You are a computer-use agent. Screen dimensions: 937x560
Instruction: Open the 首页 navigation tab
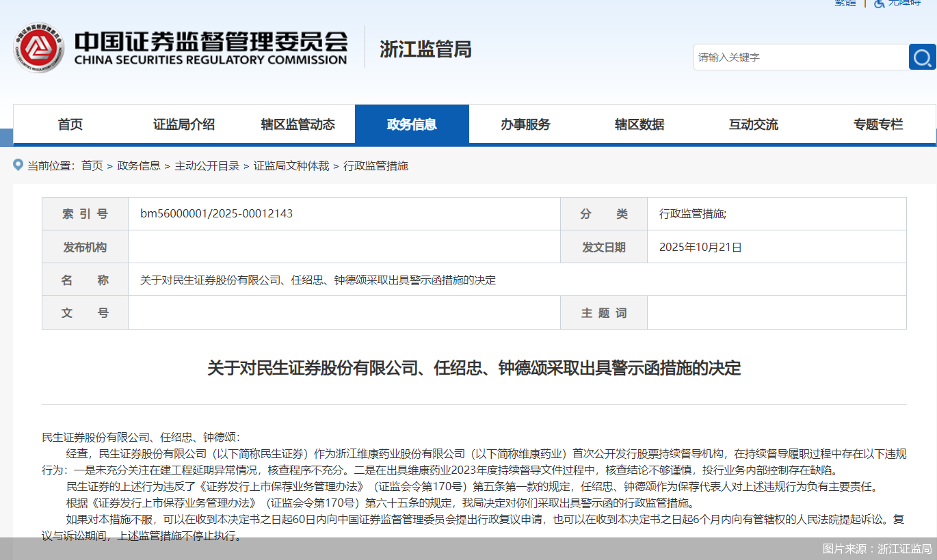[70, 124]
